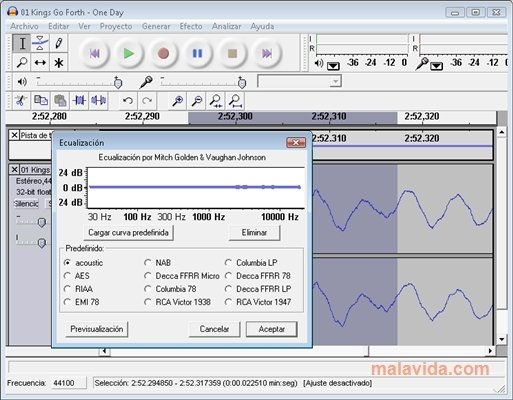
Task: Undo the last action
Action: pyautogui.click(x=128, y=100)
